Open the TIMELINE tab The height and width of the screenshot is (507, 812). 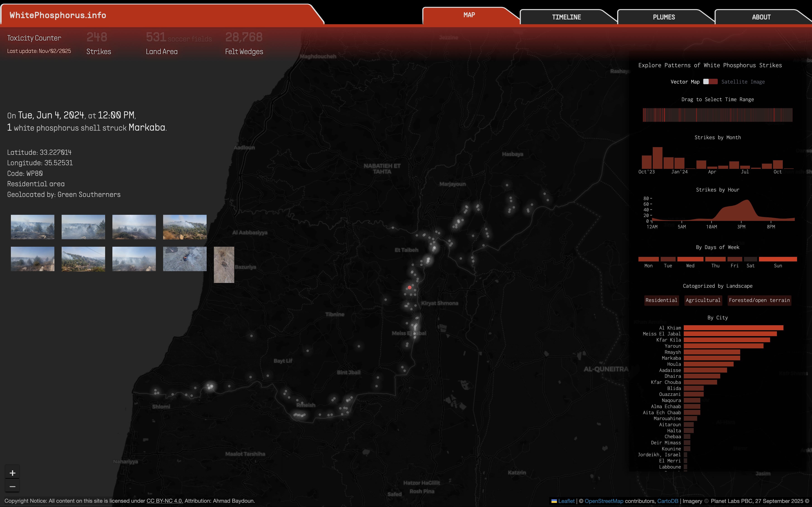566,17
